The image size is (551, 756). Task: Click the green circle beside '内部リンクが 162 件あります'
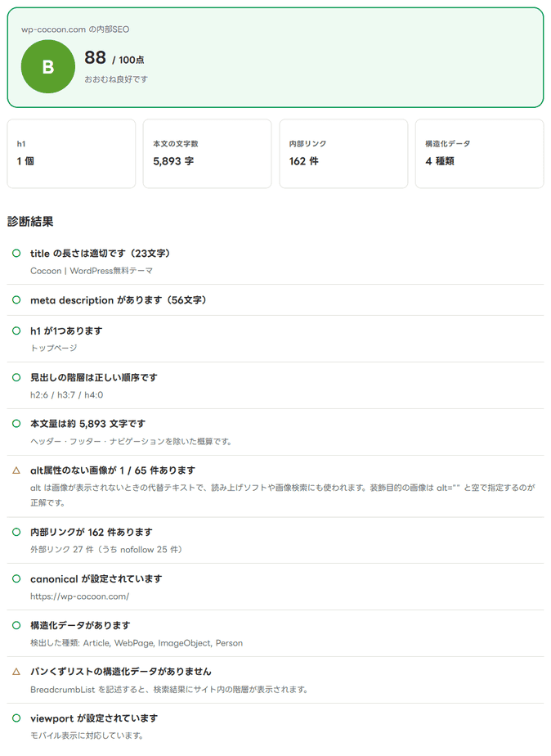pyautogui.click(x=16, y=532)
